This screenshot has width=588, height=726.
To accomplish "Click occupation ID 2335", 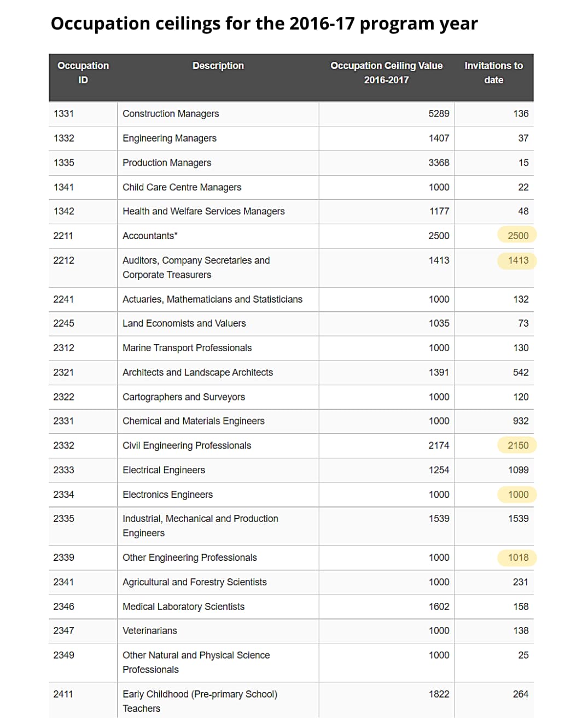I will pos(63,519).
